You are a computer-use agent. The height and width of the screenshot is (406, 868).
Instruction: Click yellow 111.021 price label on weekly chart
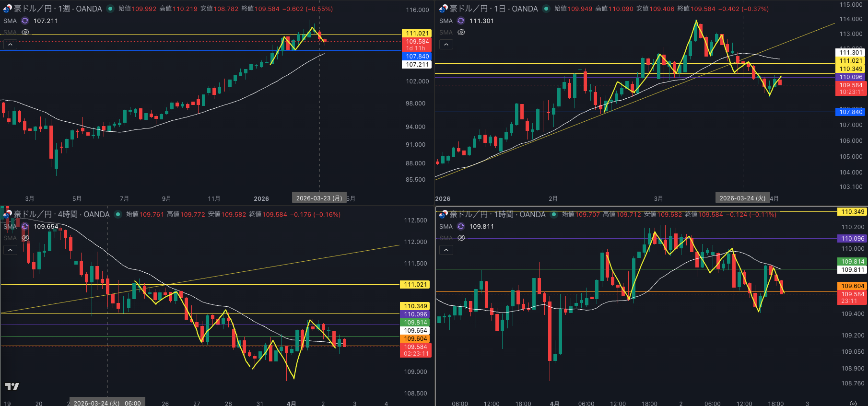point(417,34)
